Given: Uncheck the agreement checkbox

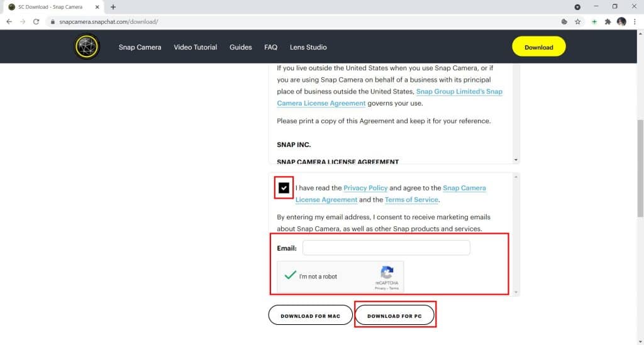Looking at the screenshot, I should point(284,188).
